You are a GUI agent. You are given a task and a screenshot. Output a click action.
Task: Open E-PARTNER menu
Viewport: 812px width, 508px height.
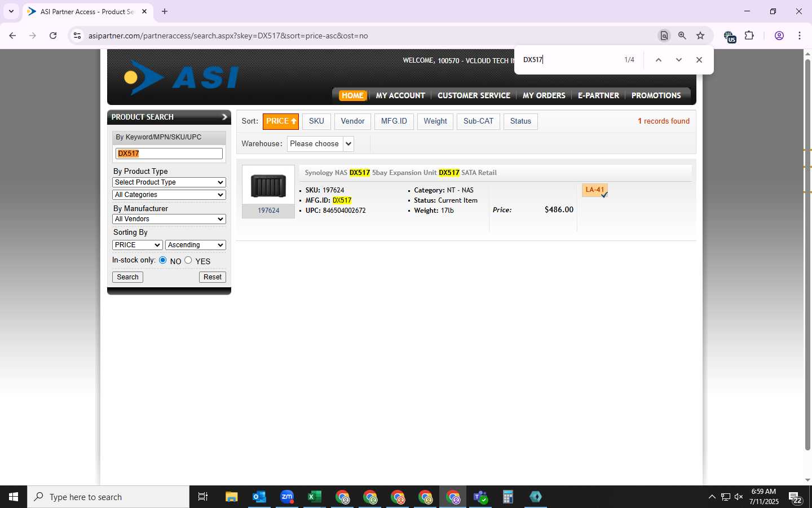pos(598,95)
